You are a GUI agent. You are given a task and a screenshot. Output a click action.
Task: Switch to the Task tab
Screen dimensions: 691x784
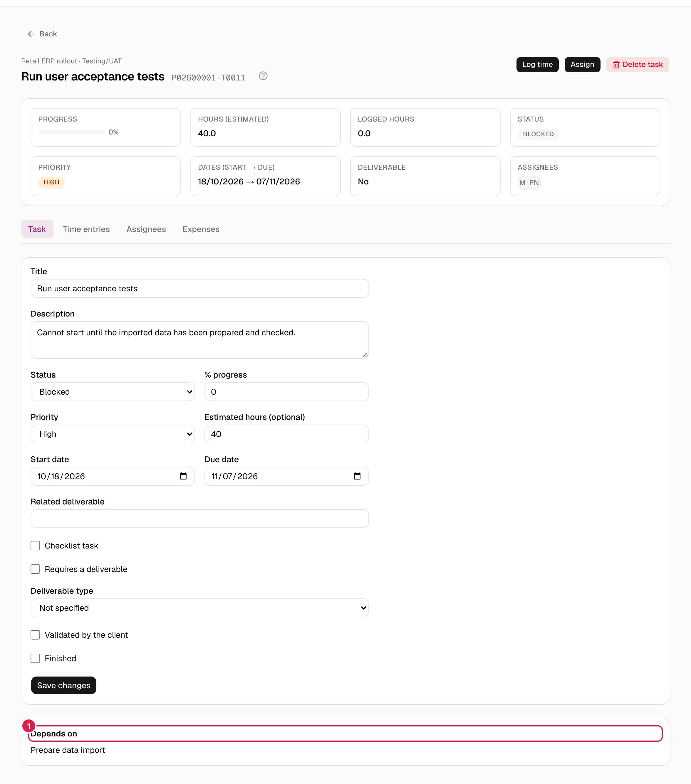pos(37,229)
